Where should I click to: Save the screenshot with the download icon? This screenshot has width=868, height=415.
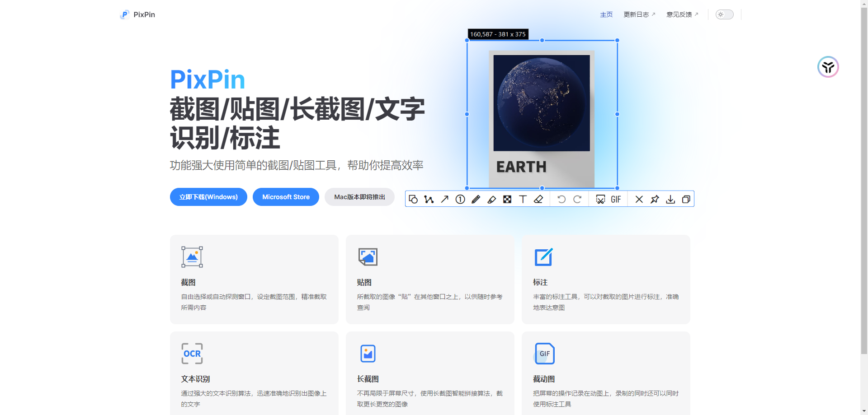tap(670, 199)
